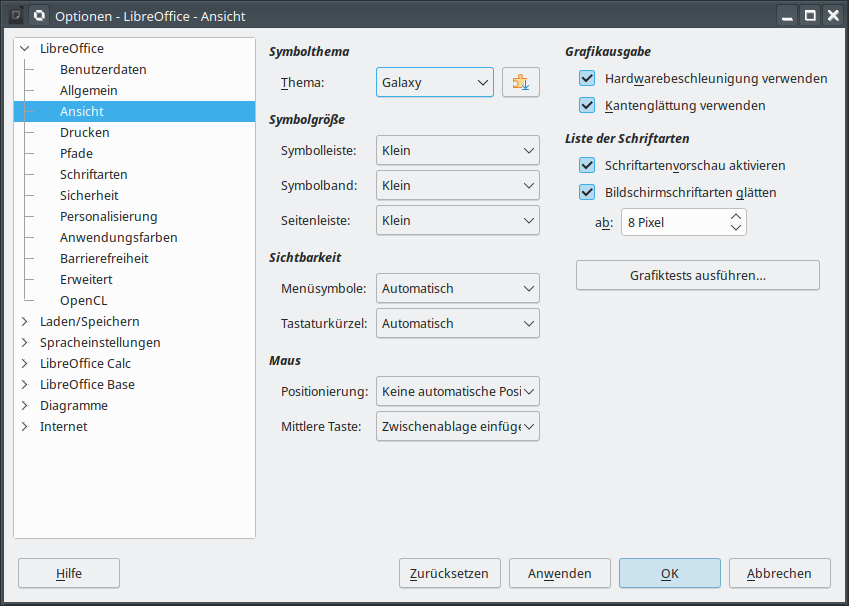Screen dimensions: 849x606
Task: Expand the Laden/Speichern tree node
Action: point(24,321)
